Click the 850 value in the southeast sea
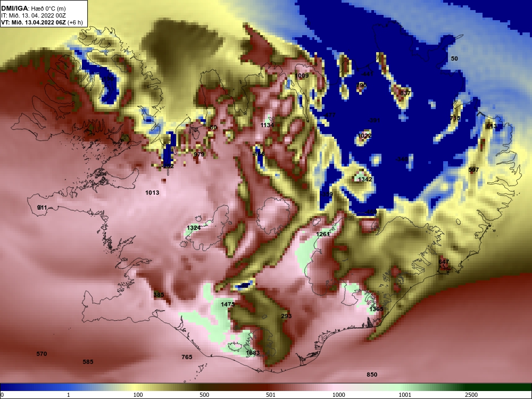Screen dimensions: 532x399 (372, 375)
